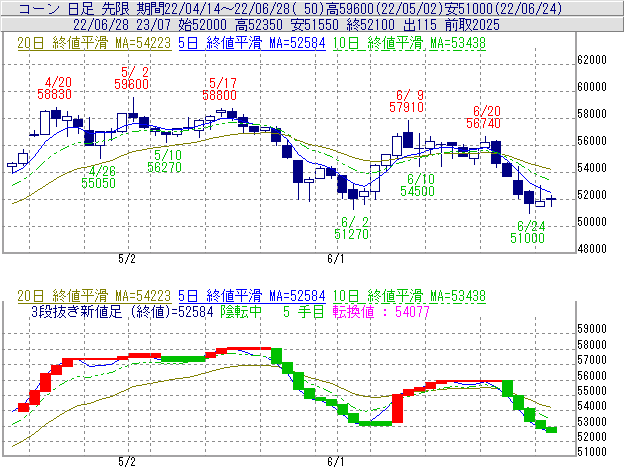Click the upper chart 6/1 date label
624x475 pixels.
pos(335,259)
